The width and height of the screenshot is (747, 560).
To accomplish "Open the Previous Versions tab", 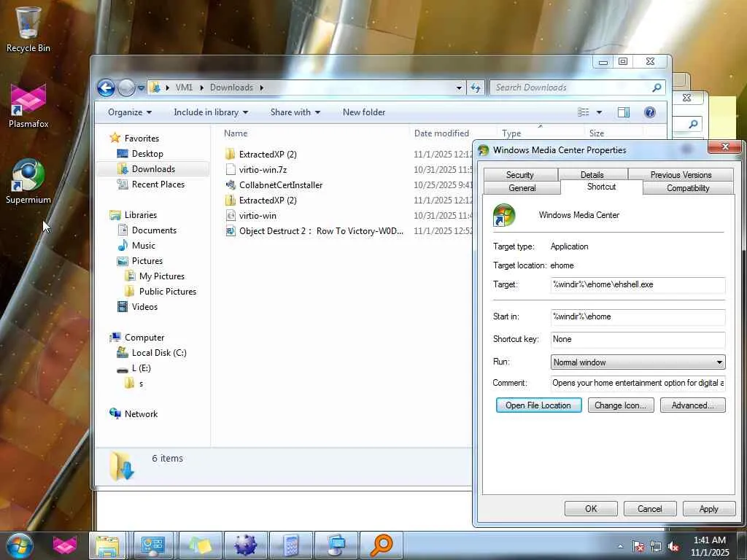I will 681,175.
